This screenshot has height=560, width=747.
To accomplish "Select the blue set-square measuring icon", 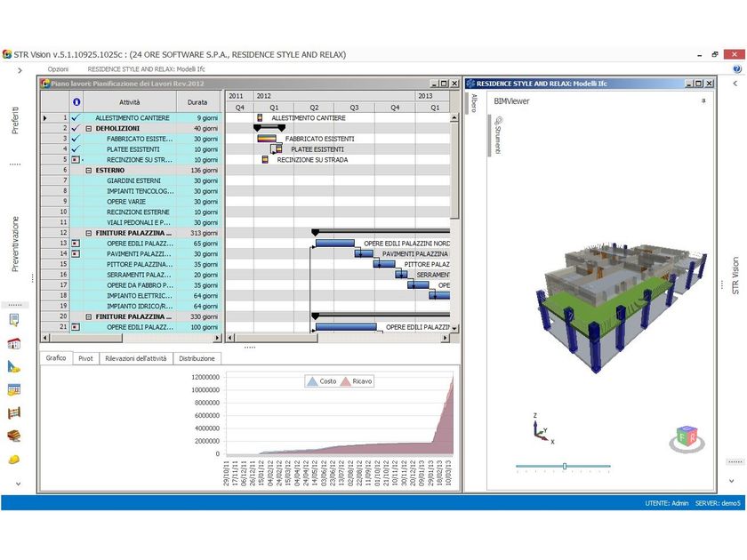I will [x=14, y=366].
